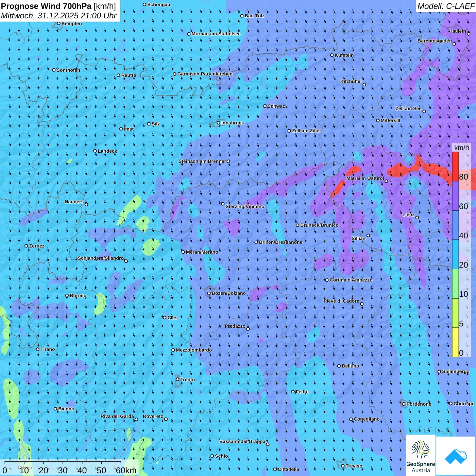Screen dimensions: 476x476
Task: Click the Kitzbühel location label
Action: 351,81
